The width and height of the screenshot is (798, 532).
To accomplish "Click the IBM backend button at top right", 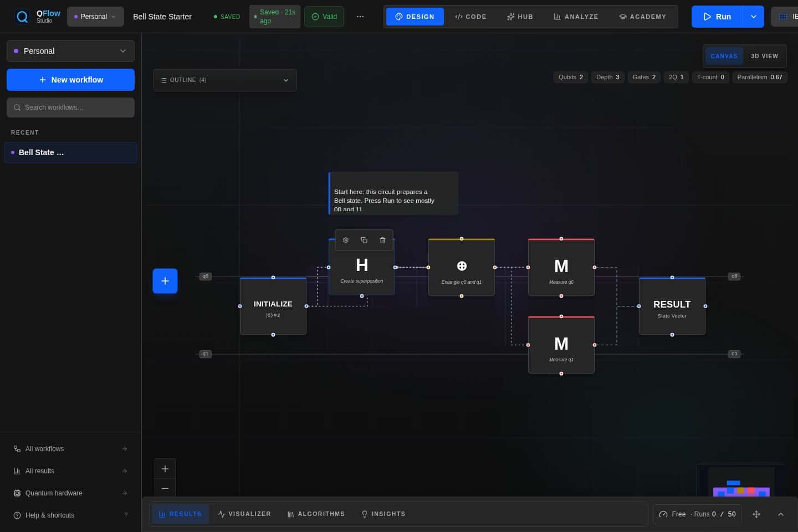I will tap(785, 17).
